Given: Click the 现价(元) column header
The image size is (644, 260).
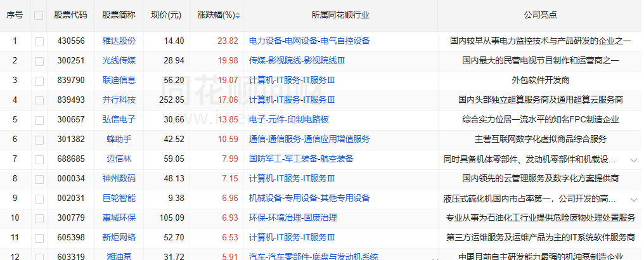Looking at the screenshot, I should coord(166,15).
